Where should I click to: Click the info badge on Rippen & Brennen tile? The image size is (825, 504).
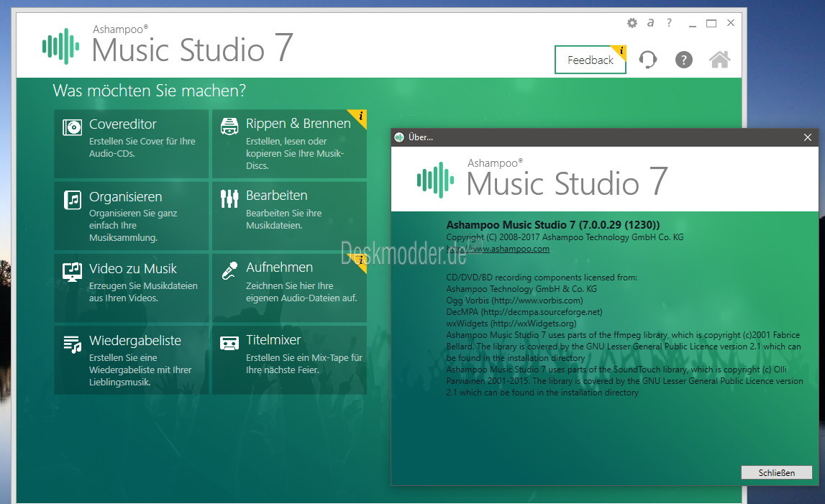point(360,116)
